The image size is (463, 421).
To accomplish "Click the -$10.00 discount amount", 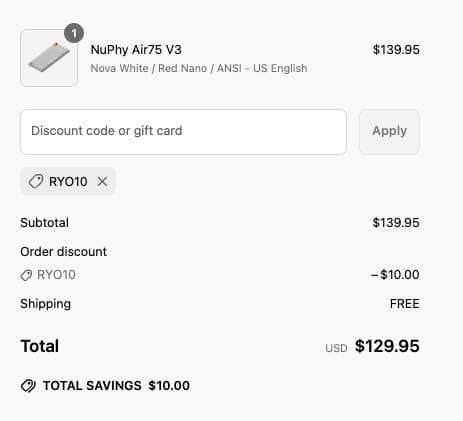I will [x=395, y=275].
